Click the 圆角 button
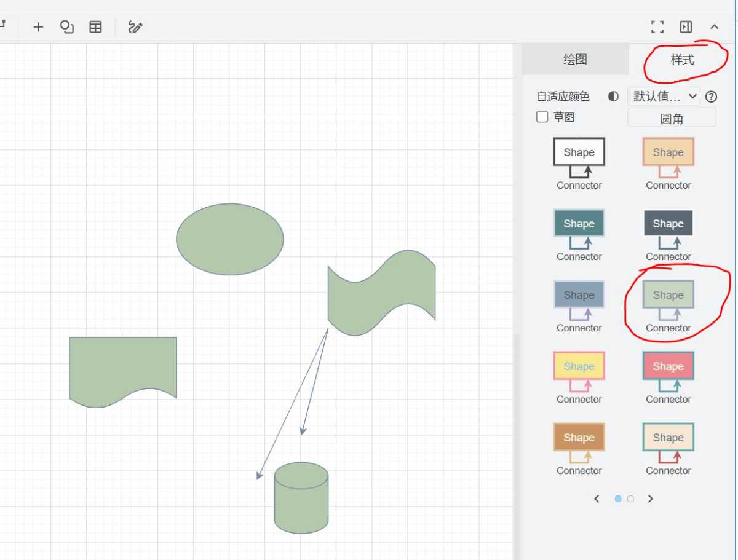This screenshot has height=560, width=738. (x=671, y=119)
